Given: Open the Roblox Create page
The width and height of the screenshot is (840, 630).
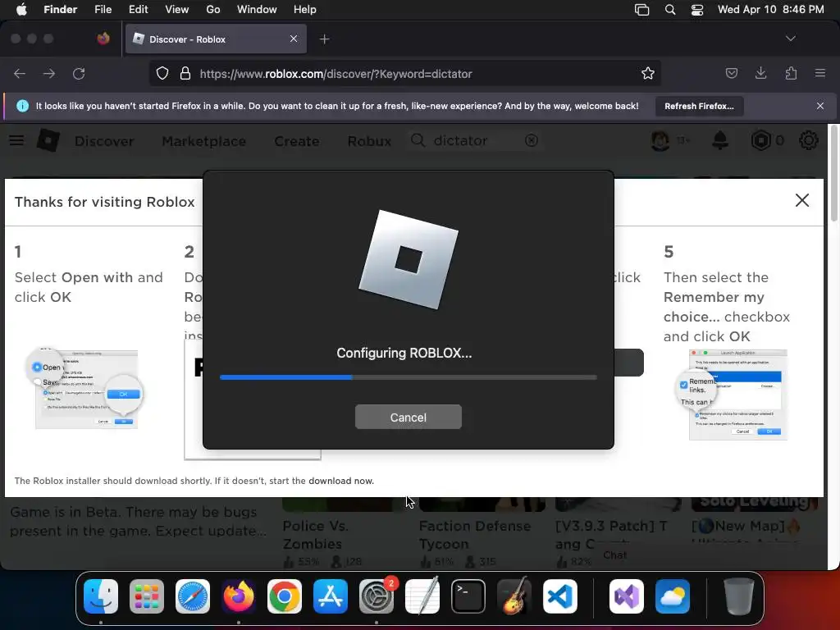Looking at the screenshot, I should pyautogui.click(x=297, y=141).
